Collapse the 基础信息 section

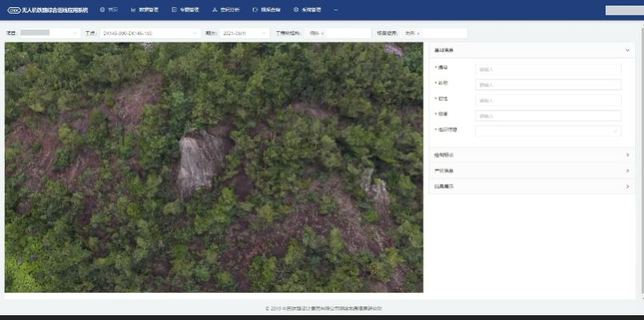click(x=628, y=50)
